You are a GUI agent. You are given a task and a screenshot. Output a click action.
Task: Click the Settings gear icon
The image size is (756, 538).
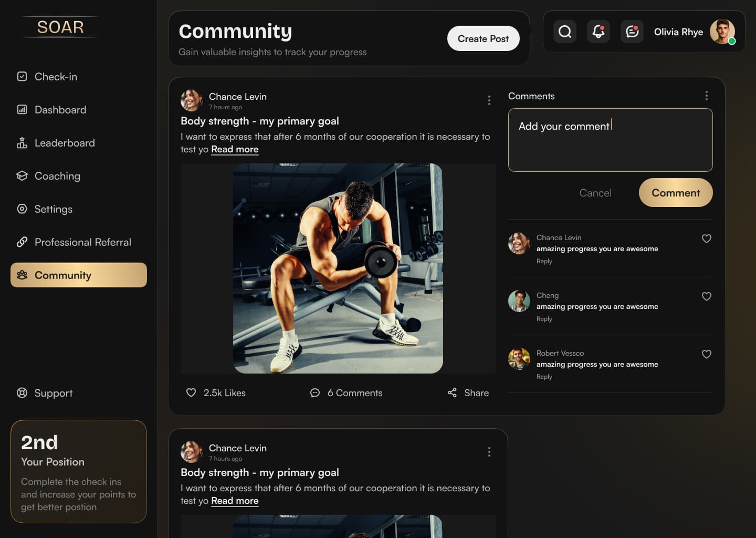coord(22,209)
